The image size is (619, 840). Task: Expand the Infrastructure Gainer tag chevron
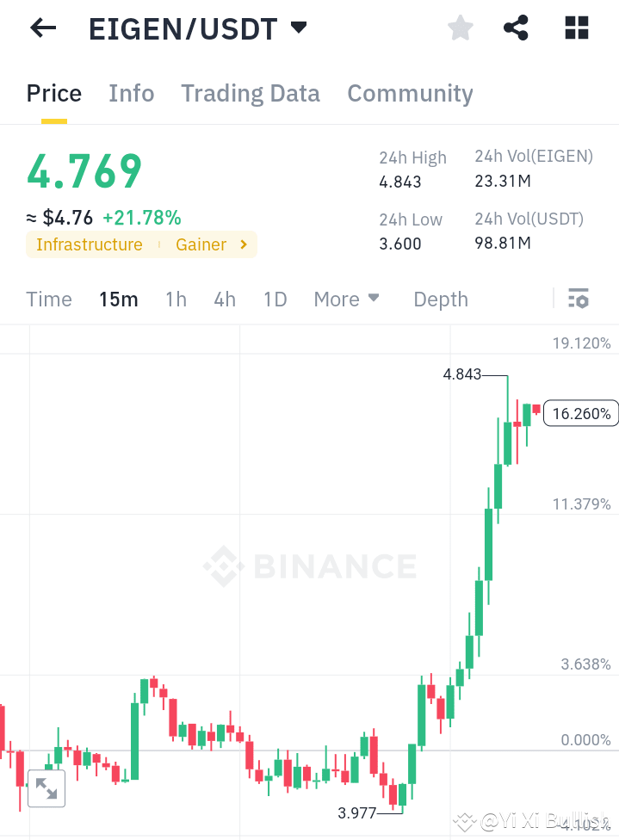pos(242,244)
